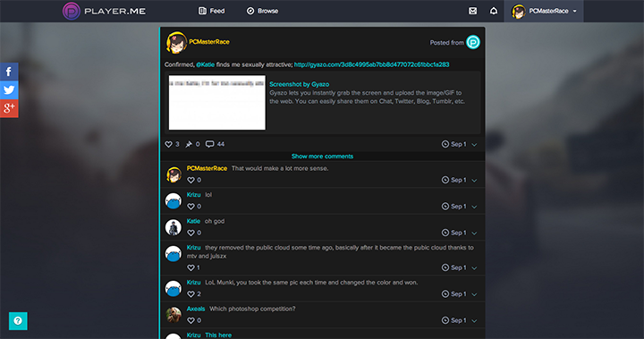This screenshot has width=644, height=339.
Task: Open the Screenshot by Gyazo title
Action: click(x=299, y=84)
